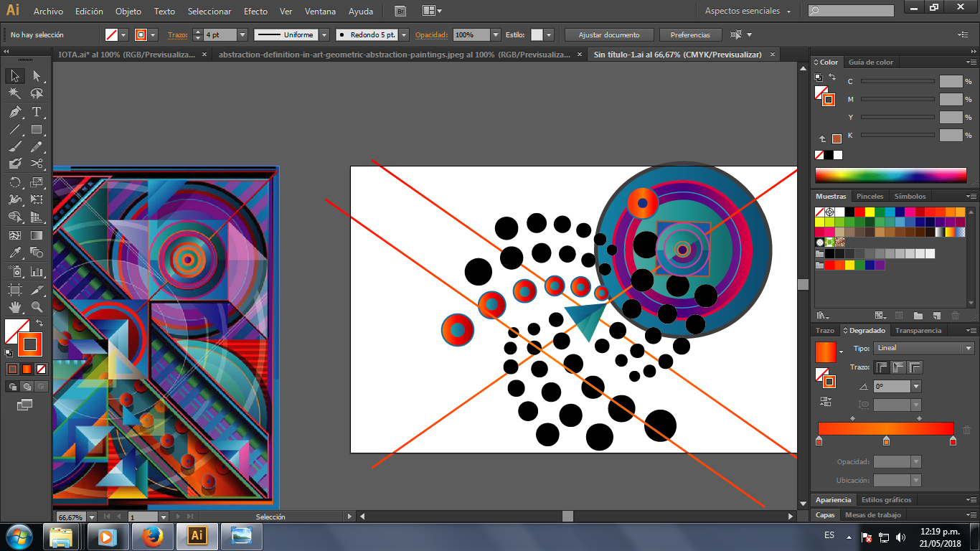Apply gradient within stroke button

click(x=882, y=367)
